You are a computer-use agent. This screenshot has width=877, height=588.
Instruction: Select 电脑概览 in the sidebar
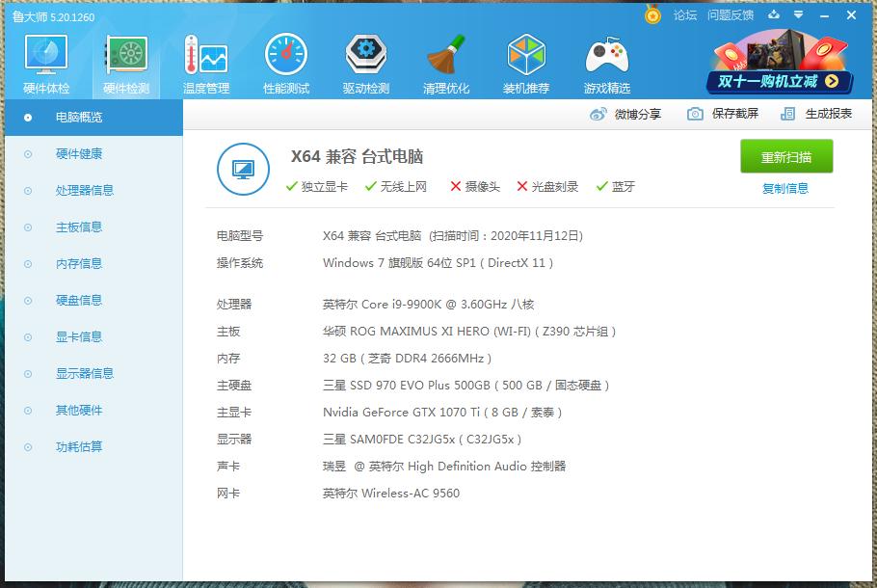click(x=94, y=118)
